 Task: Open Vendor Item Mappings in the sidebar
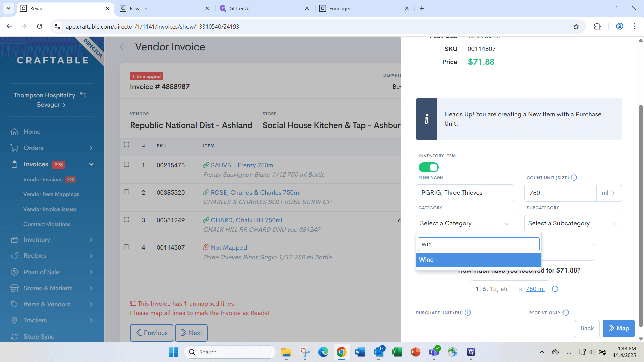click(51, 194)
